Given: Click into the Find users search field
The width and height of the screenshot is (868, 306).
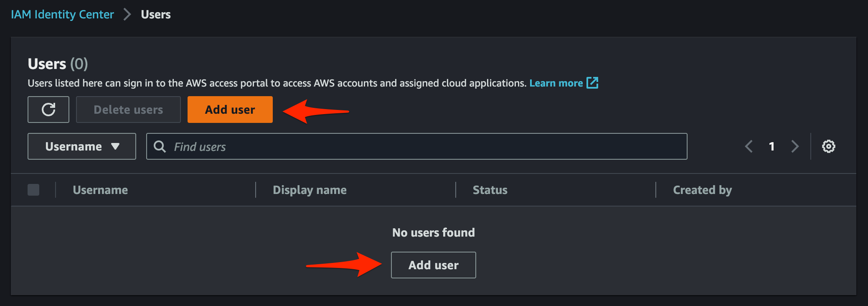Looking at the screenshot, I should point(417,146).
